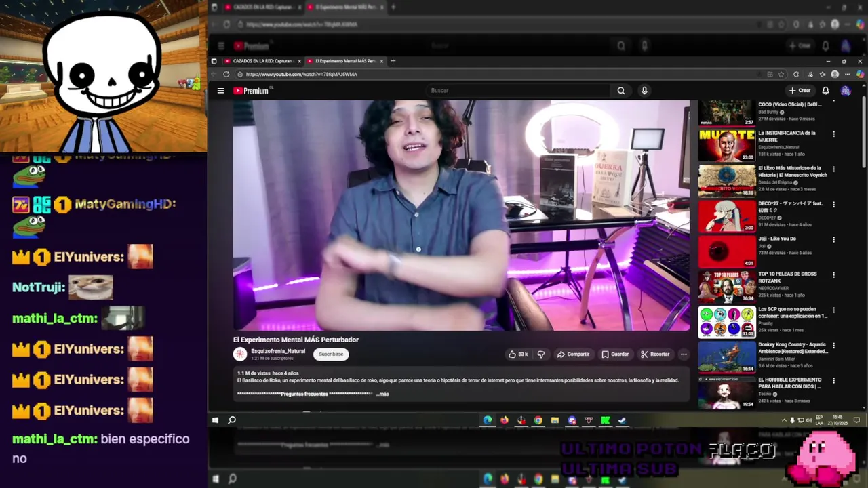Open options for Joji - Like You Do
The image size is (868, 488).
pyautogui.click(x=833, y=239)
